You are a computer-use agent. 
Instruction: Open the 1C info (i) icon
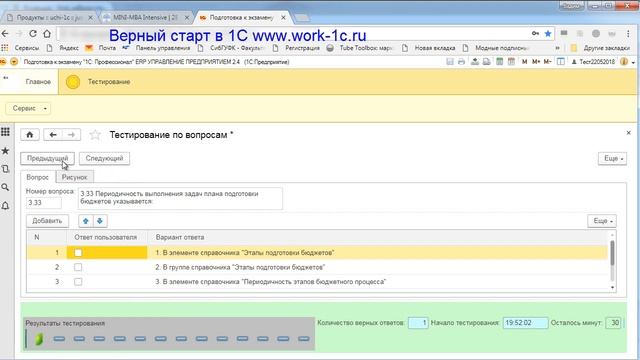click(624, 62)
